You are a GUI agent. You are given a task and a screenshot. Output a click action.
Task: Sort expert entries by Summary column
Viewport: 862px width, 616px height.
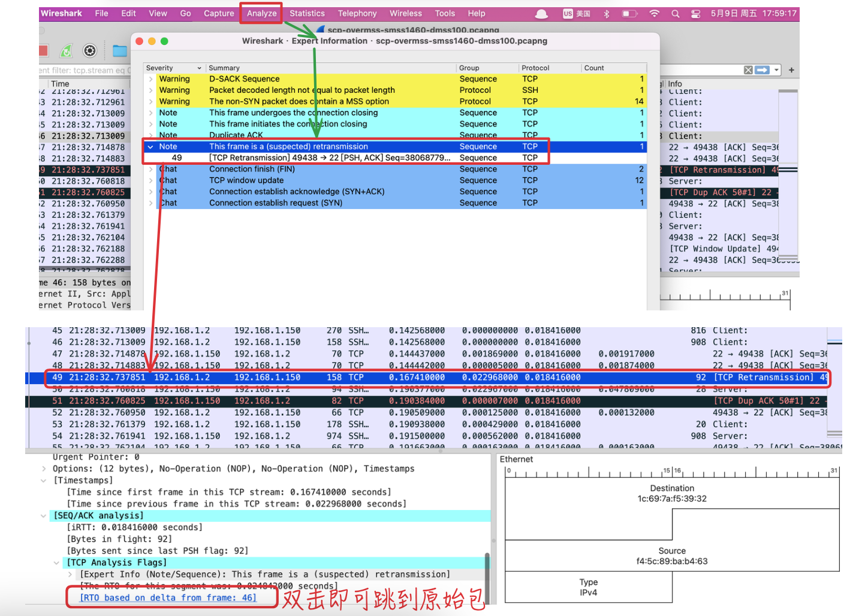click(x=331, y=68)
